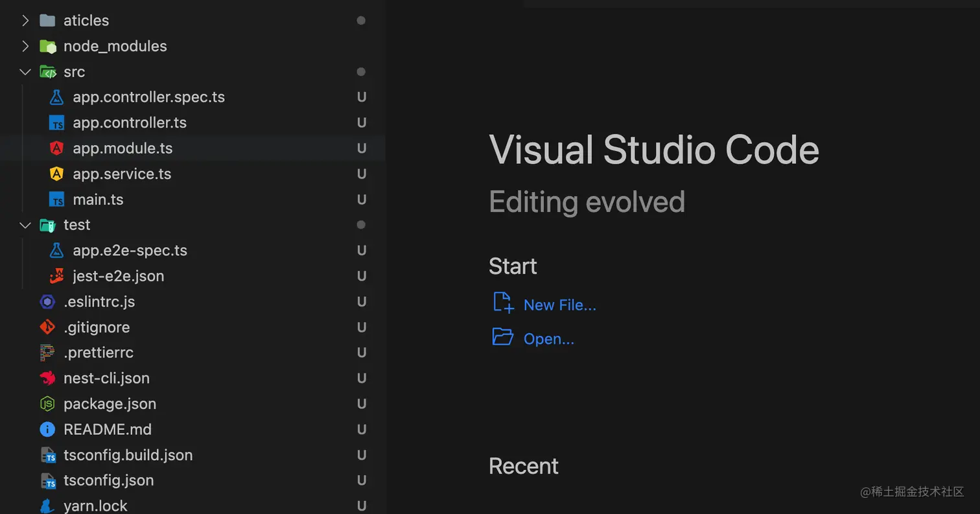Click the U git status of app.module.ts

click(362, 148)
